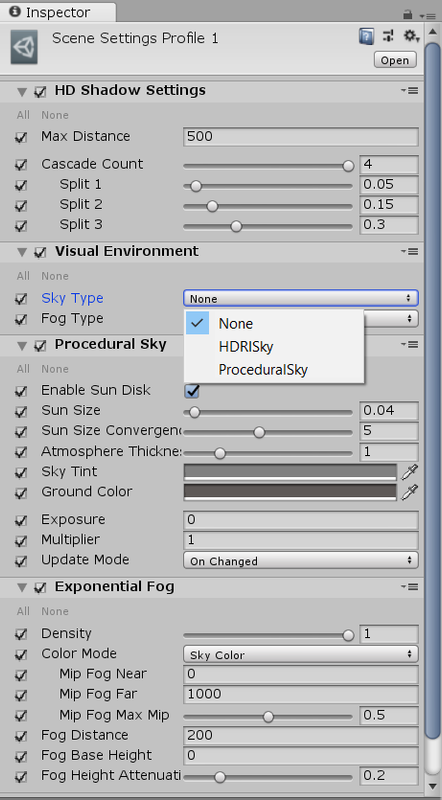Click the Split 2 slider
Image resolution: width=442 pixels, height=800 pixels.
[268, 207]
